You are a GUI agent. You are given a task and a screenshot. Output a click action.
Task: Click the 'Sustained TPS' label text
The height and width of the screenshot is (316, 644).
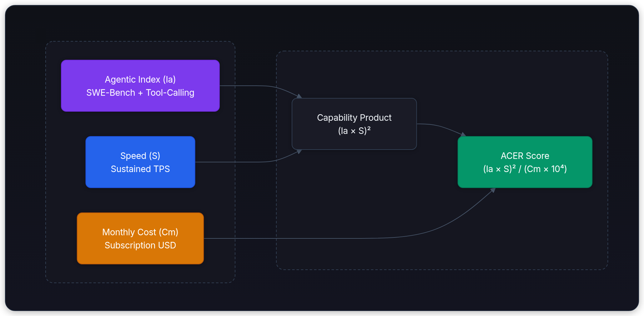140,169
